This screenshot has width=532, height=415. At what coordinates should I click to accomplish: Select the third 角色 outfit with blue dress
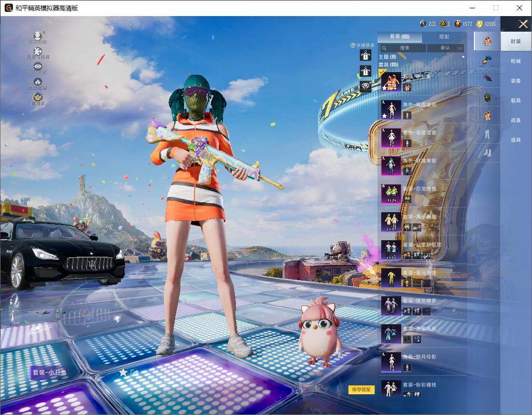click(x=391, y=166)
